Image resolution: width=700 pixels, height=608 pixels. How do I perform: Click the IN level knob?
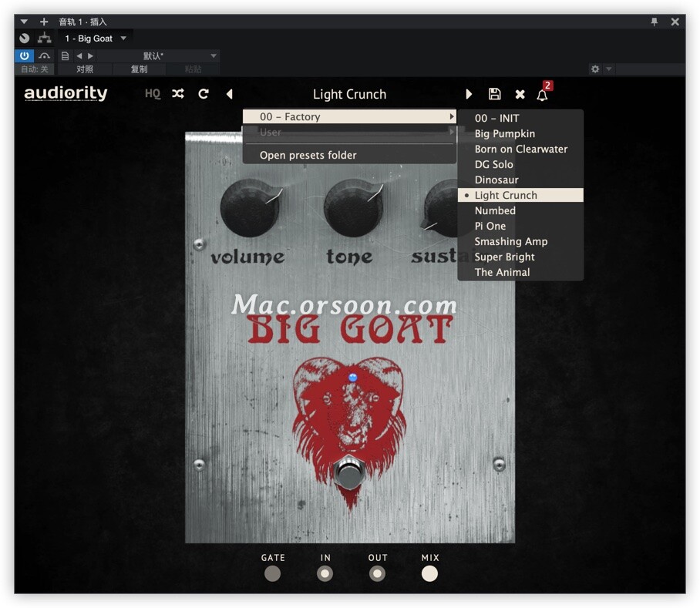(325, 573)
